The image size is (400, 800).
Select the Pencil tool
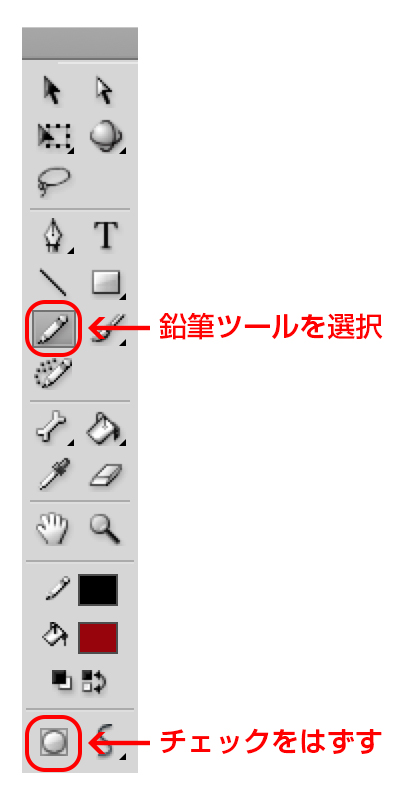(52, 328)
